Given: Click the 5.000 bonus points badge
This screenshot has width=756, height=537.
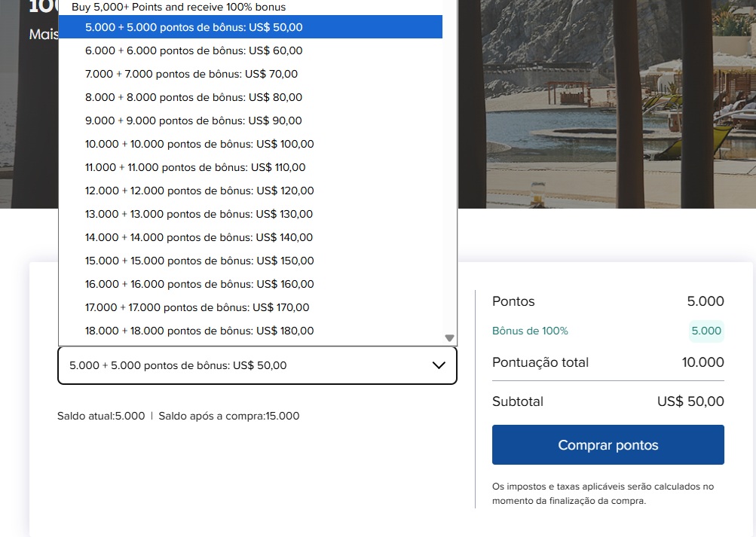Looking at the screenshot, I should 706,331.
